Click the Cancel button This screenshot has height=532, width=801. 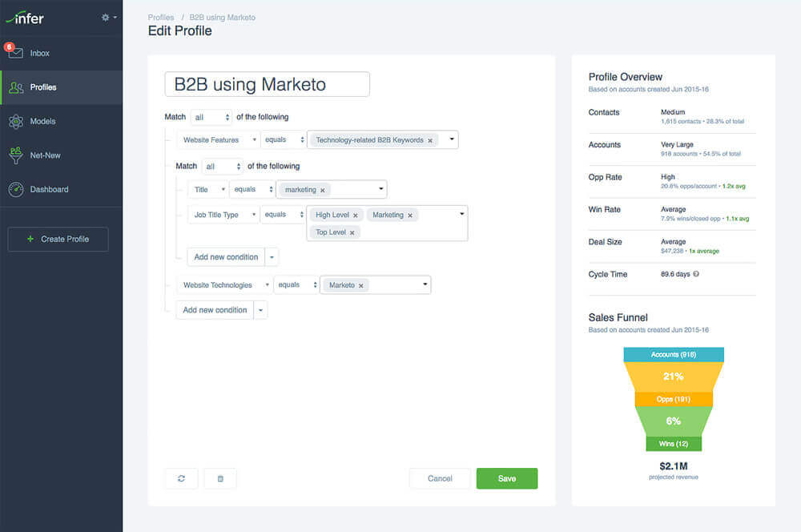point(440,478)
